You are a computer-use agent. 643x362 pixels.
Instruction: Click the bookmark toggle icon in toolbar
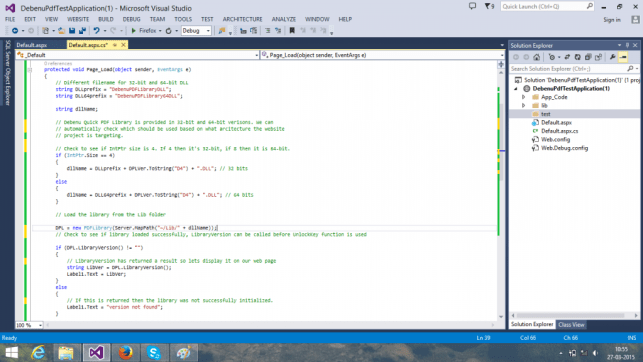click(292, 31)
